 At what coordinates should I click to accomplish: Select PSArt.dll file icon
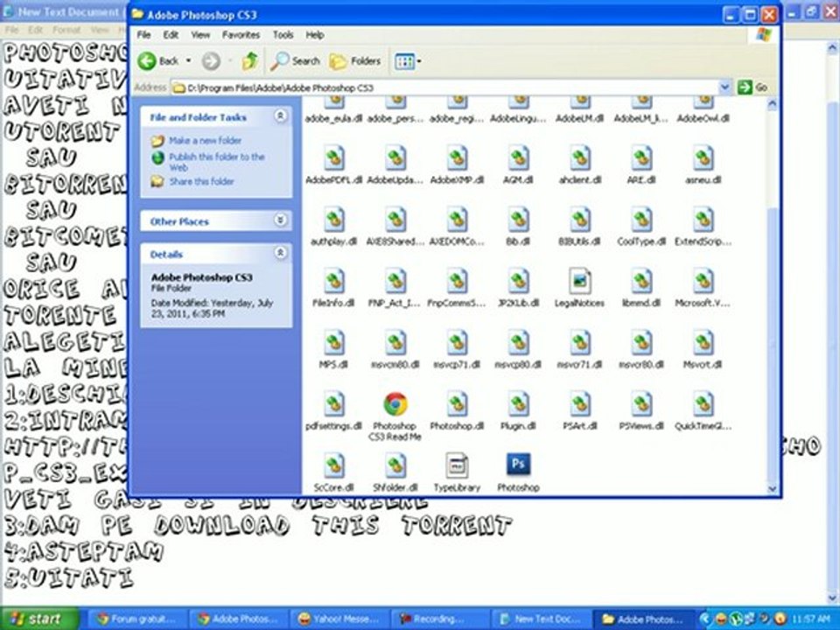click(579, 404)
